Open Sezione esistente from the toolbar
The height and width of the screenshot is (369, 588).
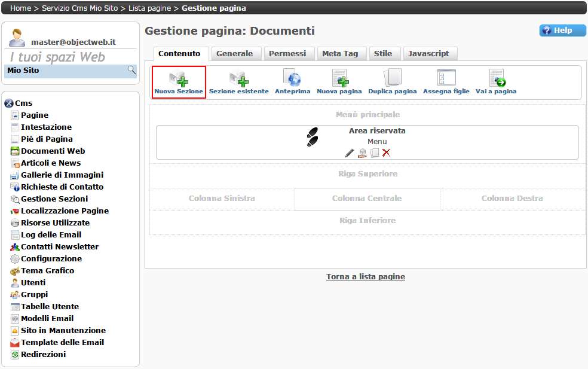pos(238,79)
